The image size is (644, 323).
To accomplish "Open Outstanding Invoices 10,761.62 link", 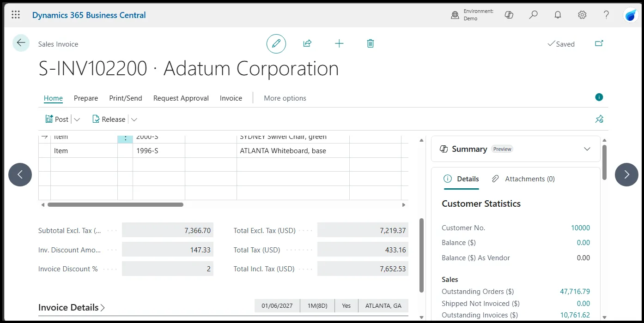I will click(575, 315).
